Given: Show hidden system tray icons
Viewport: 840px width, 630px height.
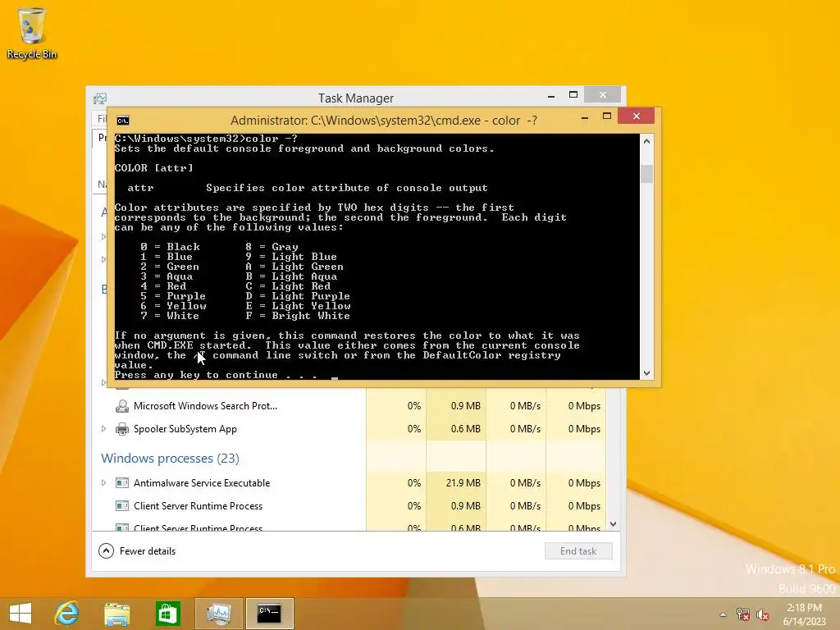Looking at the screenshot, I should 724,614.
